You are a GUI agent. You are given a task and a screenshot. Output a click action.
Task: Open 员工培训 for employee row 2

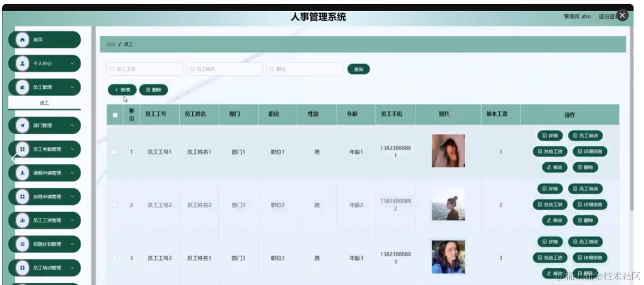585,188
